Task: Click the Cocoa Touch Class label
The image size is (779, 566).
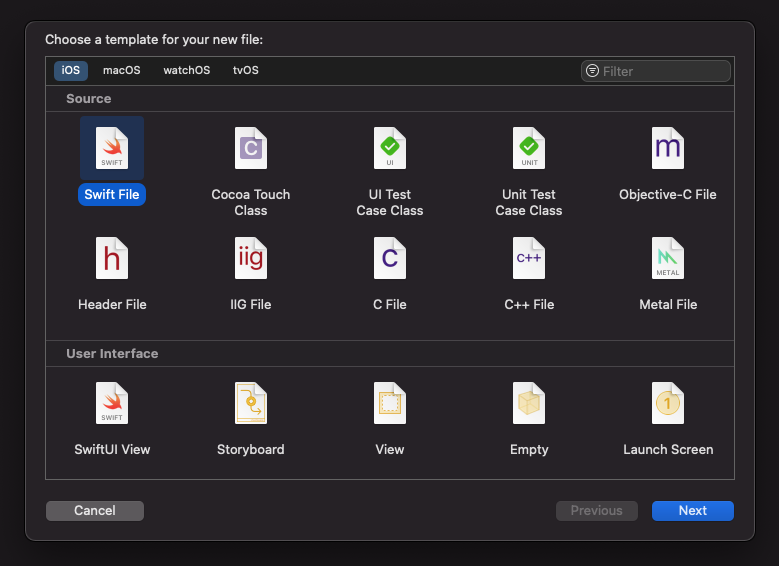Action: coord(251,202)
